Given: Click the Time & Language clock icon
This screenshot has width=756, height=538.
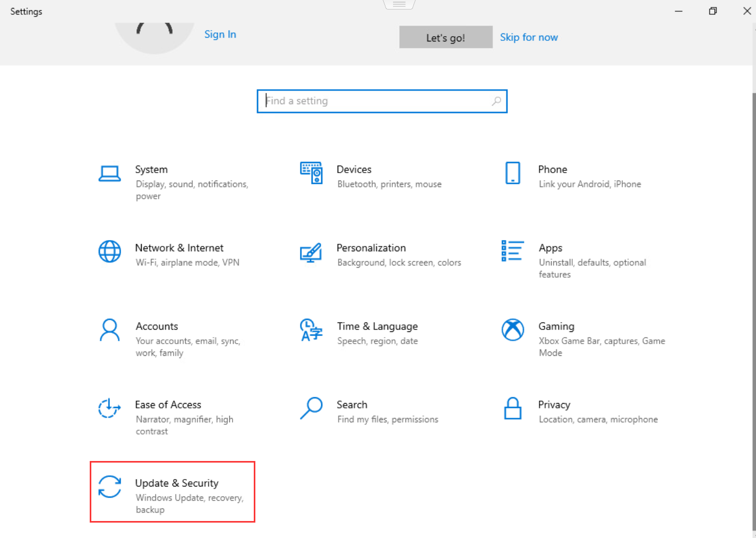Looking at the screenshot, I should [311, 330].
